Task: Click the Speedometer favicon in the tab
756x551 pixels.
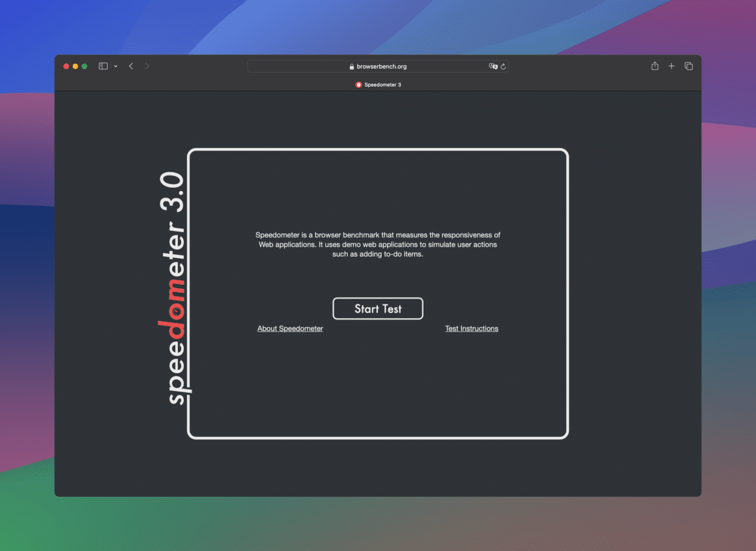Action: tap(358, 85)
